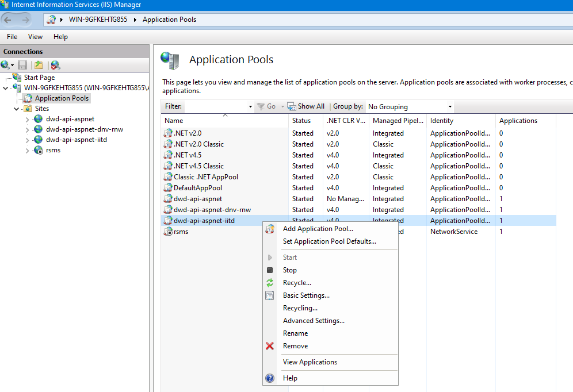Click the DefaultAppPool pool icon
Viewport: 573px width, 392px height.
pyautogui.click(x=168, y=187)
